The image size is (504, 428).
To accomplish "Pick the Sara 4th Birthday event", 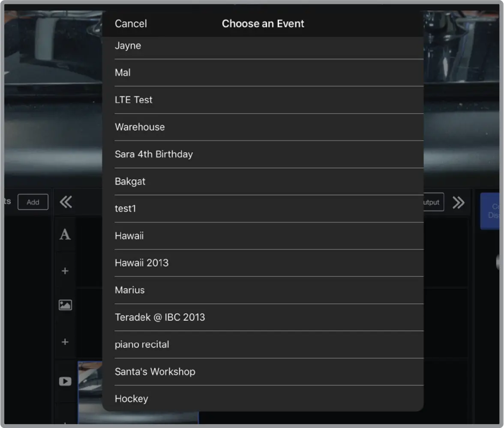I will pyautogui.click(x=263, y=154).
